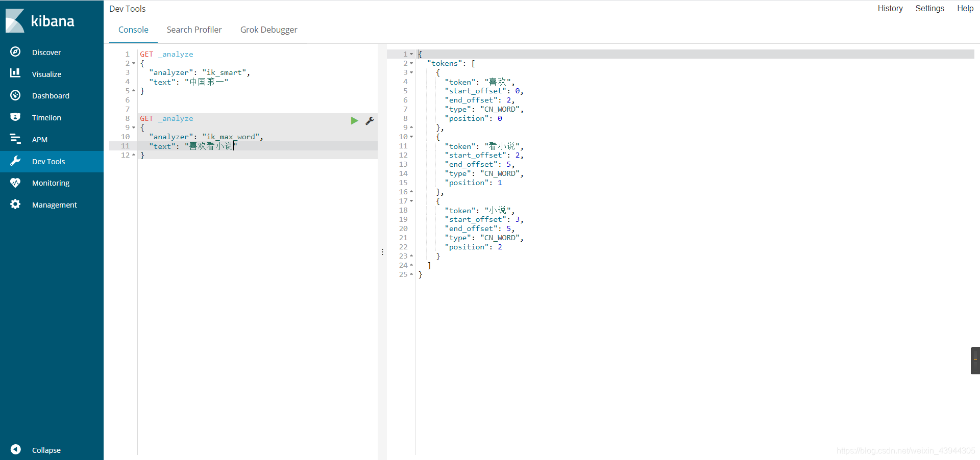
Task: Click the Collapse arrow icon
Action: coord(15,449)
